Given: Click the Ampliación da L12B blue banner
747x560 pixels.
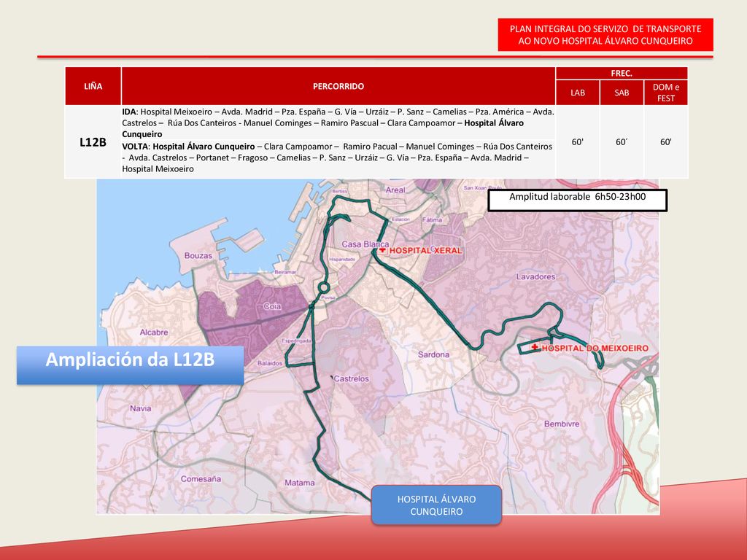Looking at the screenshot, I should coord(130,365).
